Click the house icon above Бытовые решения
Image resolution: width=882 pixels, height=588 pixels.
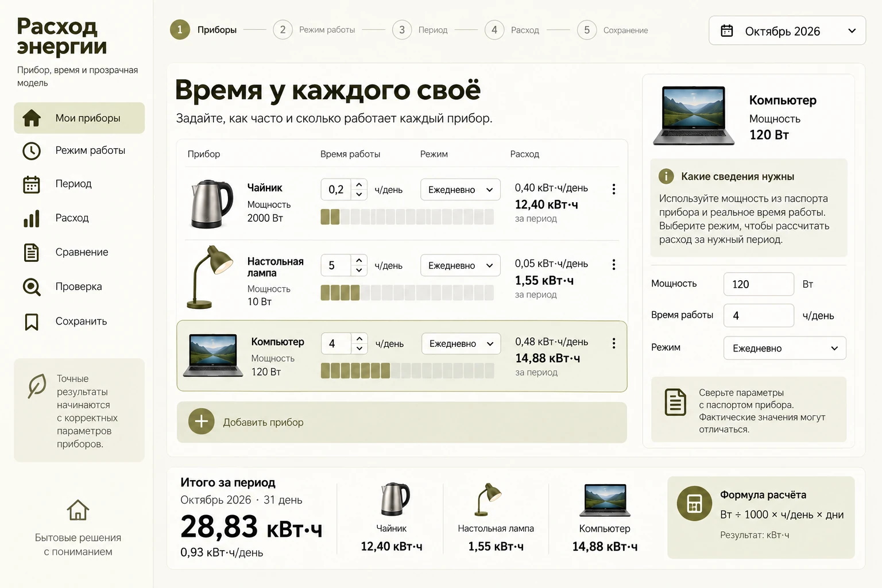click(78, 510)
